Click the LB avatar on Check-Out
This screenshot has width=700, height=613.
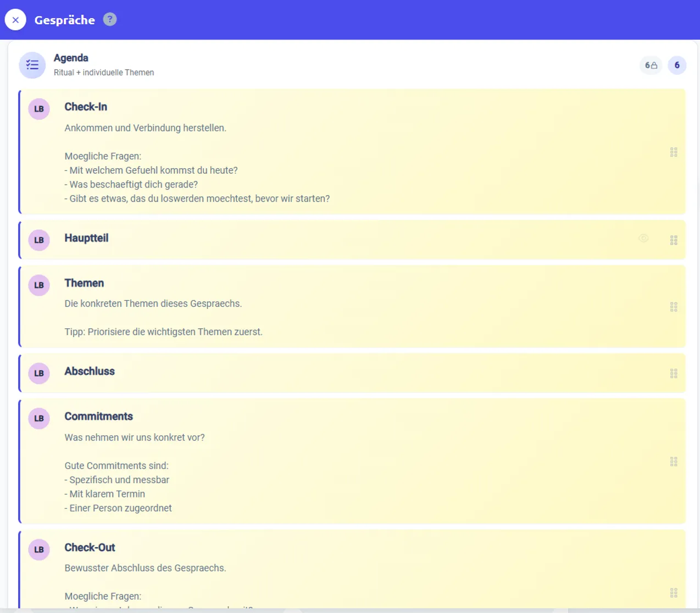click(x=39, y=550)
